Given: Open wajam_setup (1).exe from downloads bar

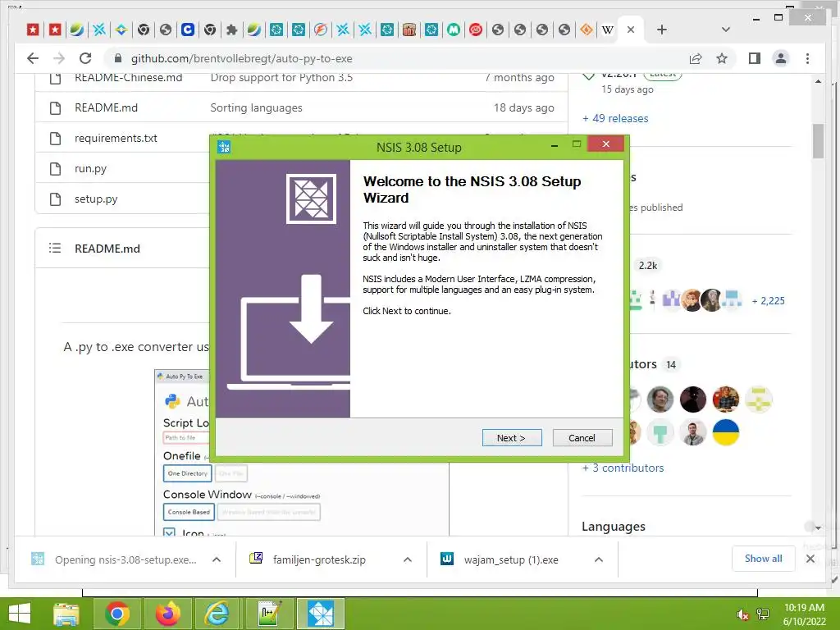Looking at the screenshot, I should [x=511, y=559].
